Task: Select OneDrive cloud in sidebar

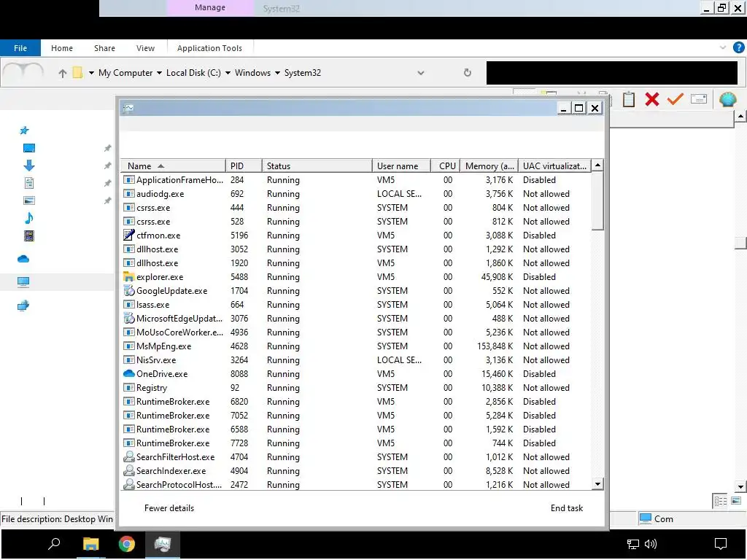Action: tap(23, 259)
